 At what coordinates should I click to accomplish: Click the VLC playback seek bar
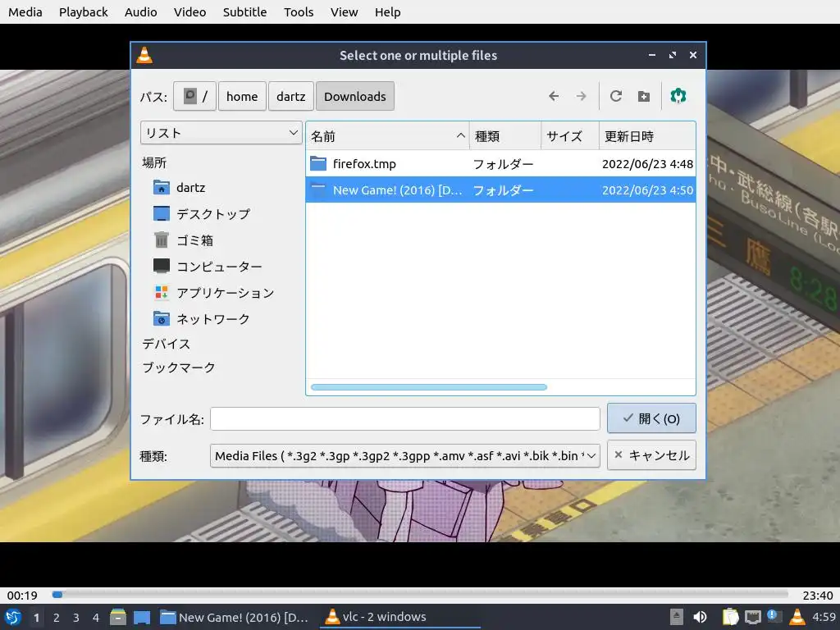420,594
